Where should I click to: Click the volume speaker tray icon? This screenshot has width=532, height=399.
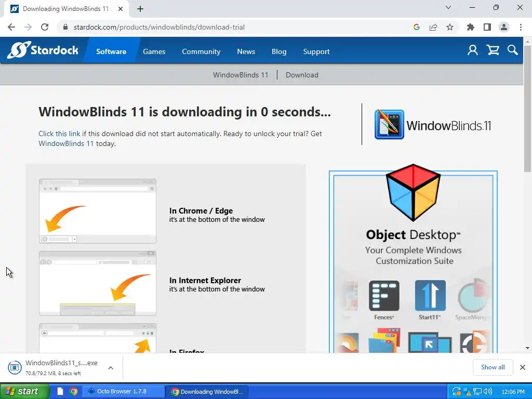pos(487,392)
